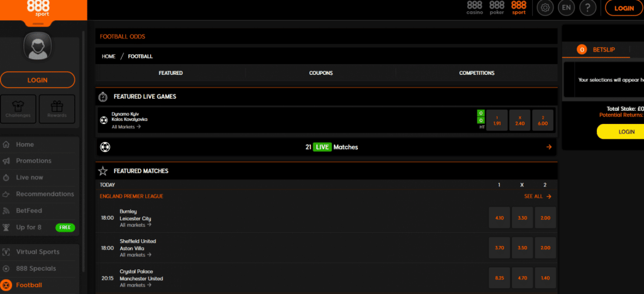Expand All Markets for Dynamo Kyiv game
The width and height of the screenshot is (644, 294).
[x=126, y=127]
